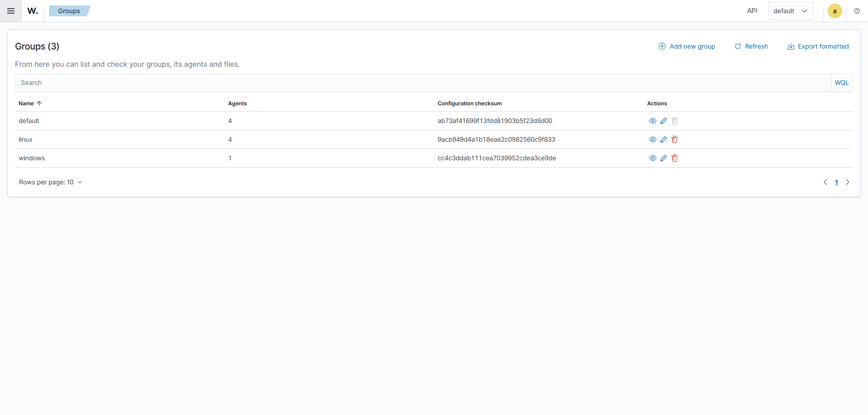Viewport: 868px width, 415px height.
Task: Select the Groups breadcrumb tab
Action: 69,11
